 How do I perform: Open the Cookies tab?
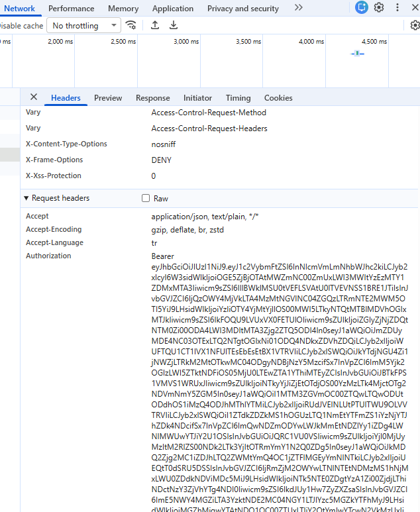[278, 98]
